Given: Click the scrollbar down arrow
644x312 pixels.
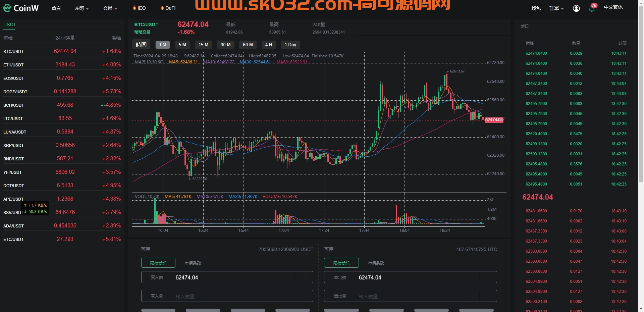Looking at the screenshot, I should [641, 309].
